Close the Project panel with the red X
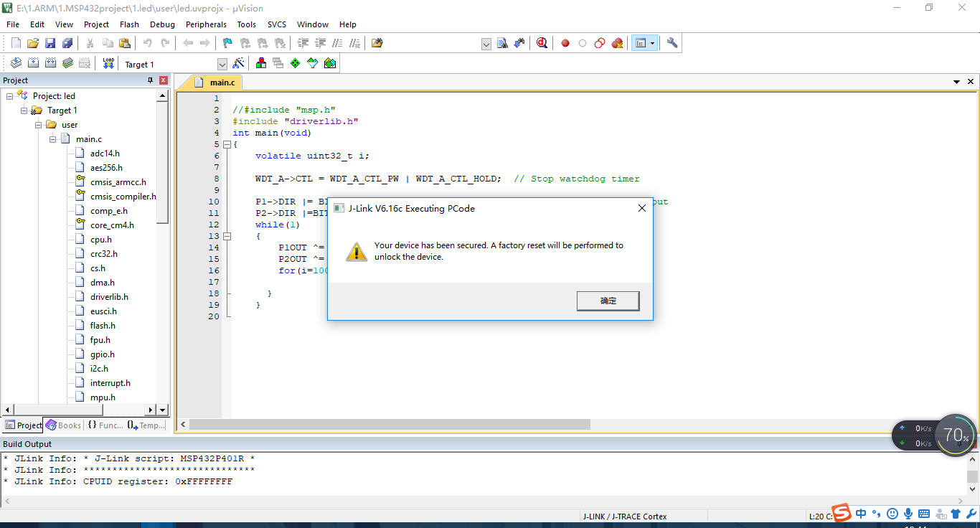 point(164,80)
